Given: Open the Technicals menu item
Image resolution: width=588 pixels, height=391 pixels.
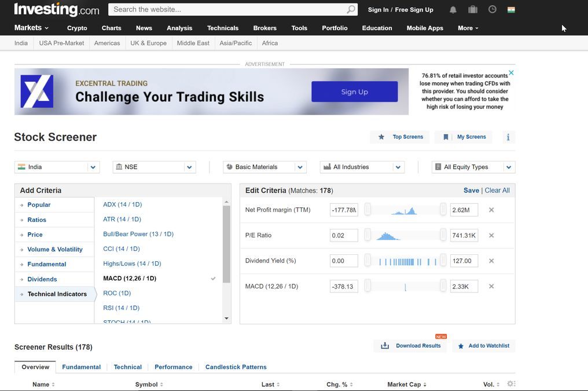Looking at the screenshot, I should pos(222,28).
